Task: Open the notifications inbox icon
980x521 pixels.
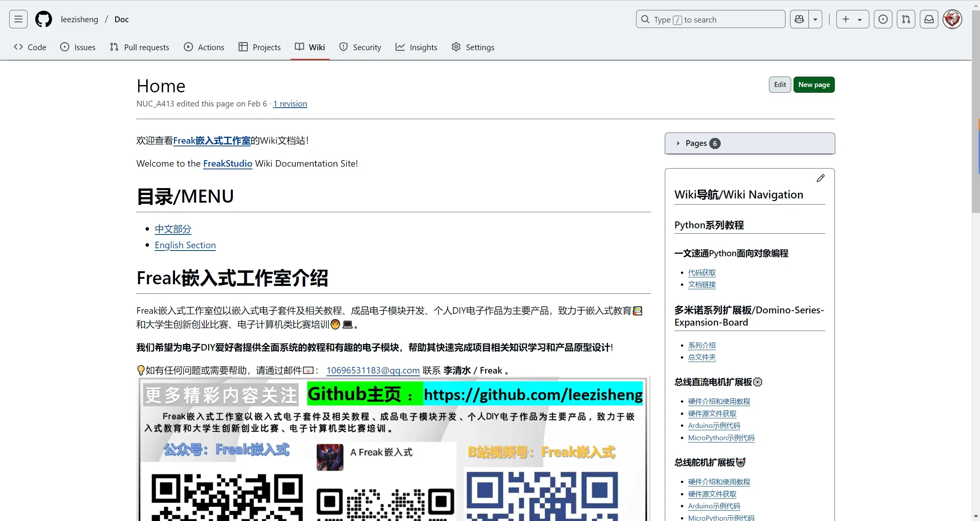Action: (x=929, y=19)
